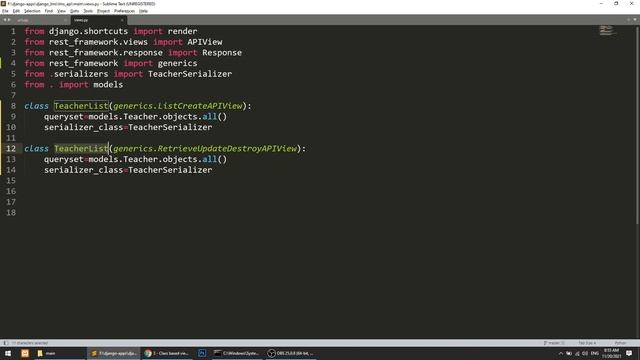This screenshot has height=360, width=640.
Task: Click 'TeacherList' class name on line 8
Action: (x=81, y=106)
